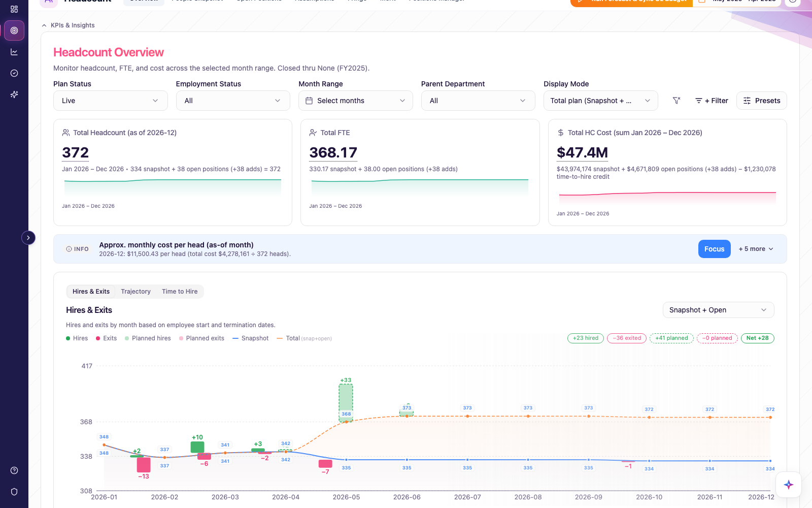Open the line chart icon in the sidebar
812x508 pixels.
14,52
